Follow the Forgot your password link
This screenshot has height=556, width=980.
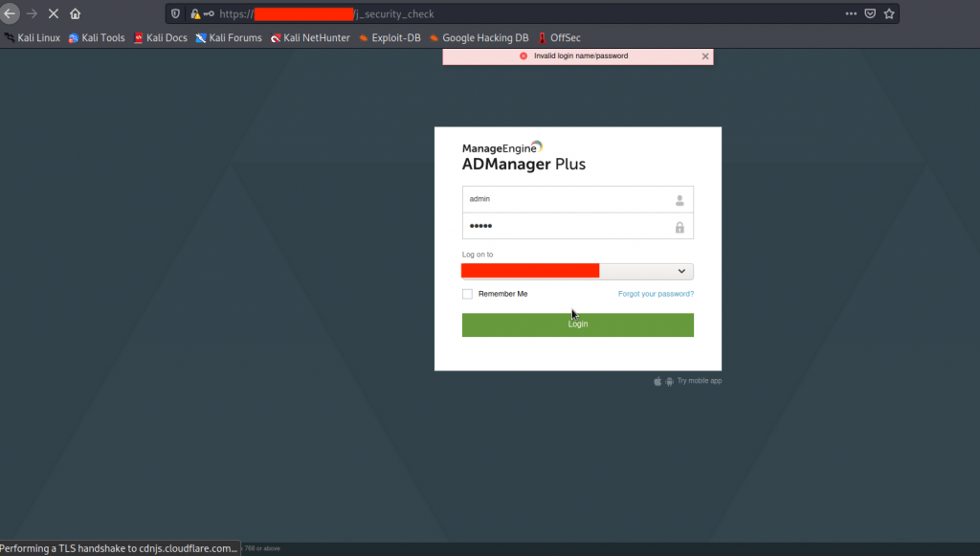pyautogui.click(x=656, y=294)
